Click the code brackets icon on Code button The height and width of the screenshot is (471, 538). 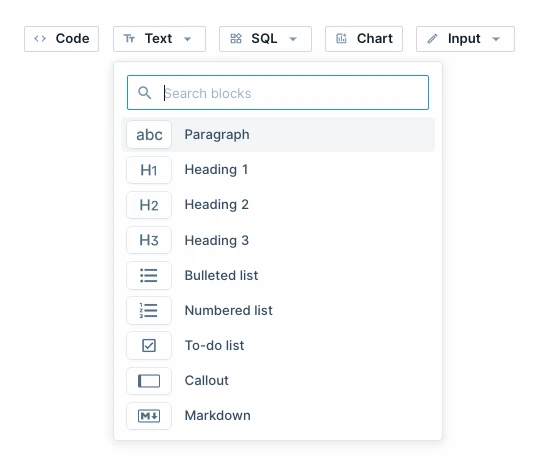pyautogui.click(x=40, y=38)
